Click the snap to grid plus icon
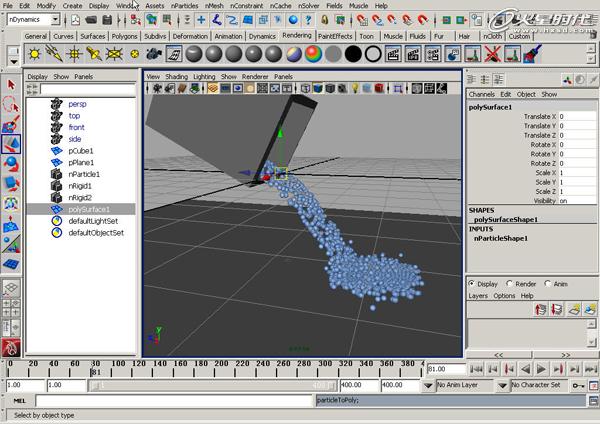Image resolution: width=600 pixels, height=424 pixels. 201,20
